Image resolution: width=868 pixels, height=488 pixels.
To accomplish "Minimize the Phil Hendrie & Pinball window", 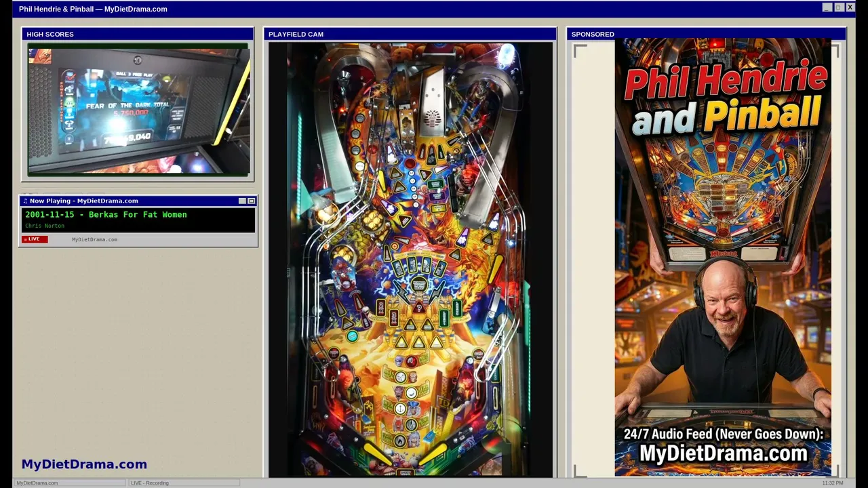I will pyautogui.click(x=827, y=7).
